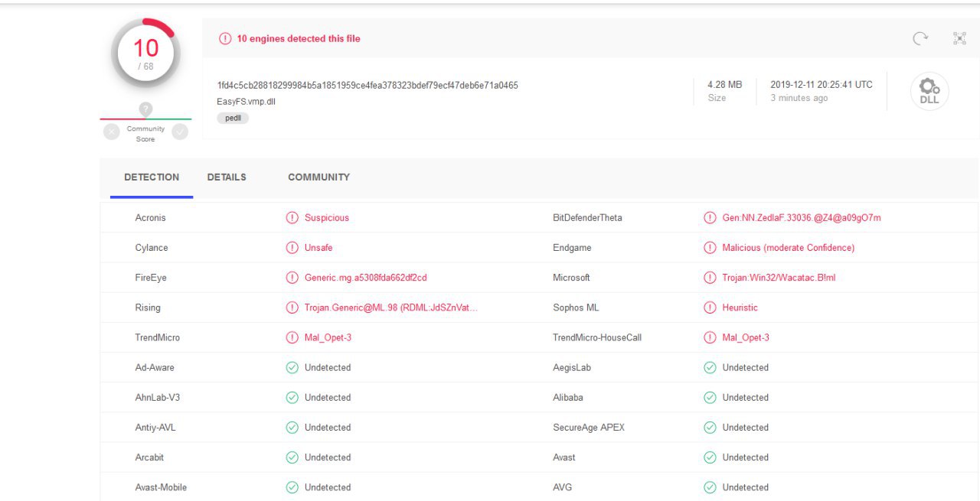Click the BitDefenderTheta engine name

click(x=587, y=218)
